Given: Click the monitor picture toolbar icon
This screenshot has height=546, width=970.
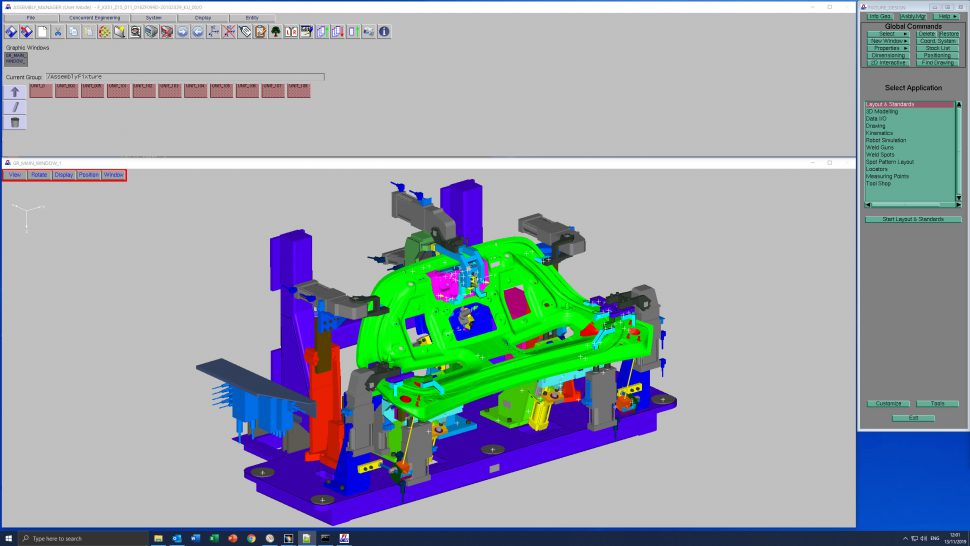Looking at the screenshot, I should [306, 32].
